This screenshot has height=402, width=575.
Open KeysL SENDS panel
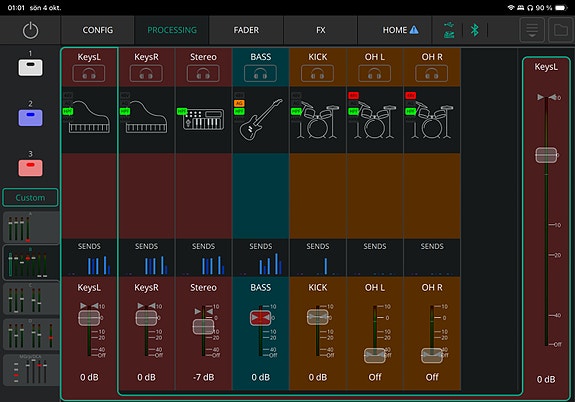click(x=89, y=258)
